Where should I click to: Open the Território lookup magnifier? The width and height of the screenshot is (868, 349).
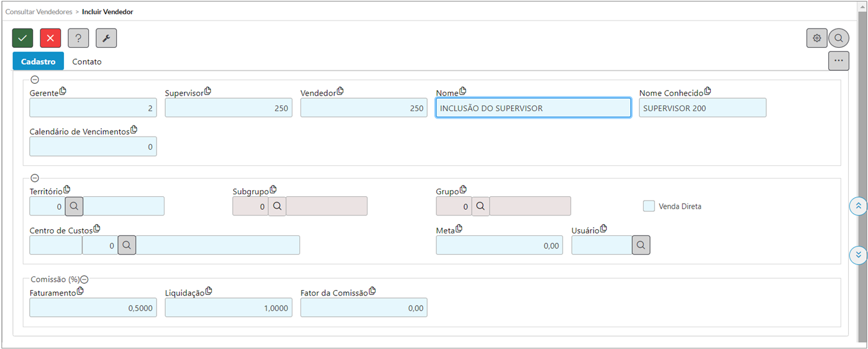pyautogui.click(x=75, y=206)
